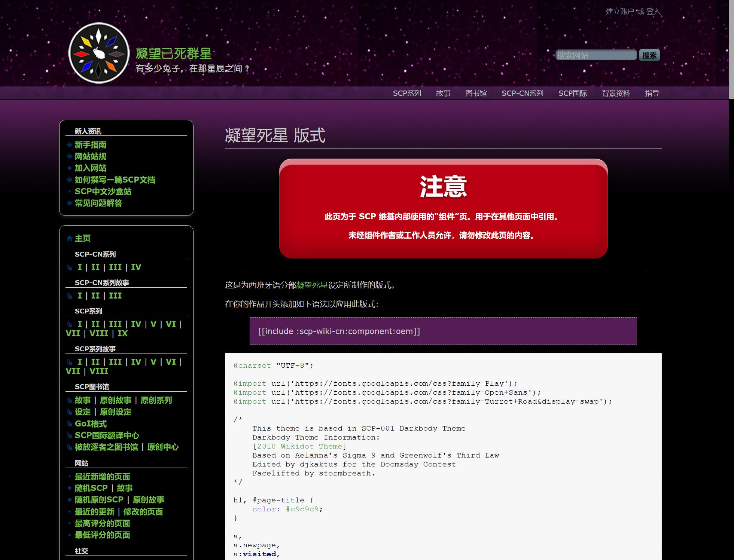Click the 登入 login link
Image resolution: width=734 pixels, height=560 pixels.
(653, 12)
